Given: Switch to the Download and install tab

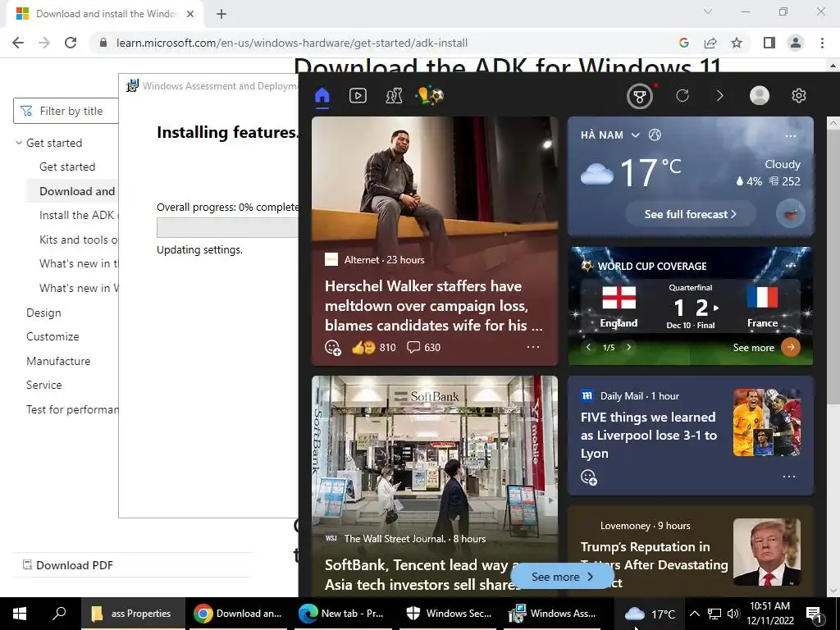Looking at the screenshot, I should 106,14.
